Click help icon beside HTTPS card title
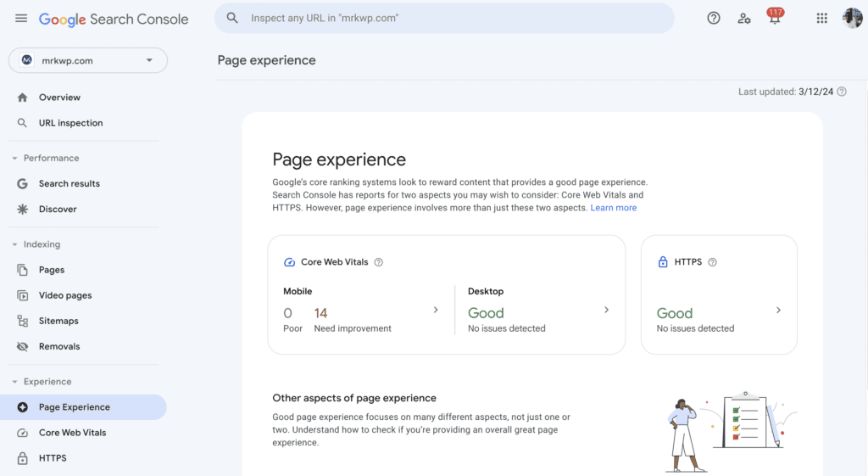Screen dimensions: 868x476 point(712,262)
